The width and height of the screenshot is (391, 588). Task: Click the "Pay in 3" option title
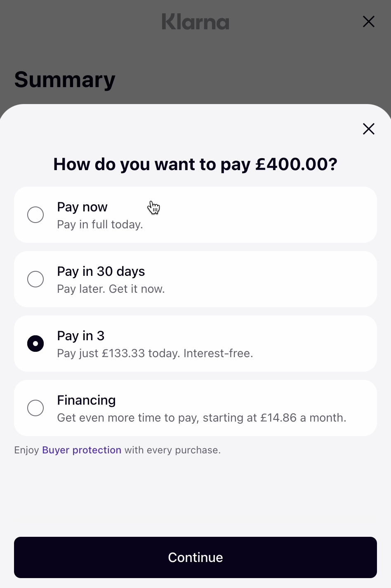81,336
